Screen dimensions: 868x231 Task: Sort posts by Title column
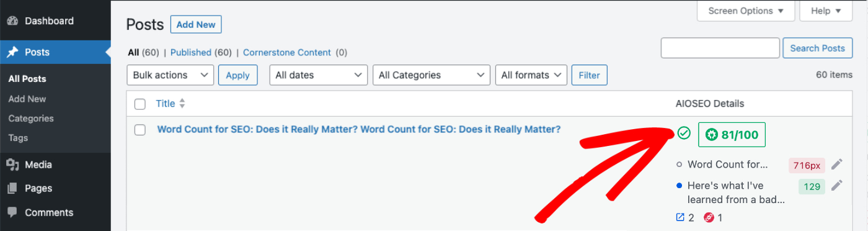(x=166, y=104)
